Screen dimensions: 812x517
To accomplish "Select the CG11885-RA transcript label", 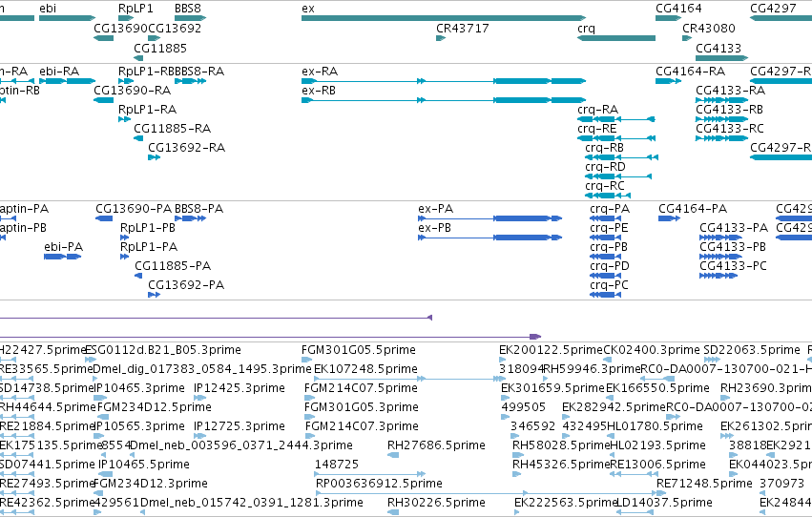I will pyautogui.click(x=172, y=129).
